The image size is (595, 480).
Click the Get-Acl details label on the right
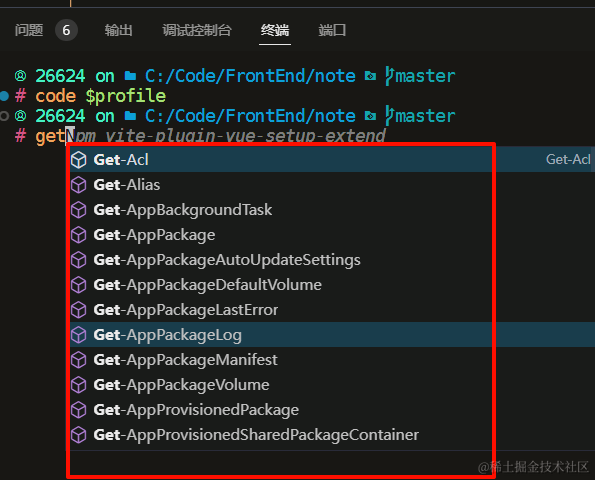click(568, 159)
